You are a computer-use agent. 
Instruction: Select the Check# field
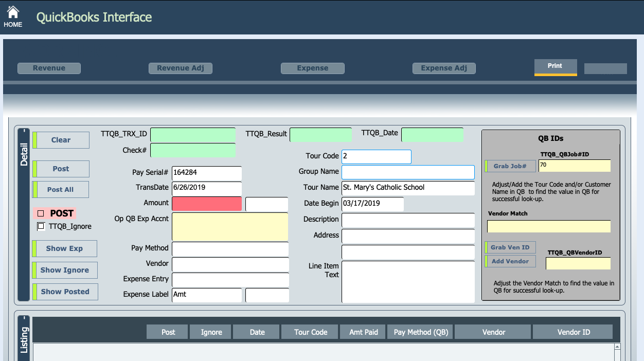(x=193, y=151)
